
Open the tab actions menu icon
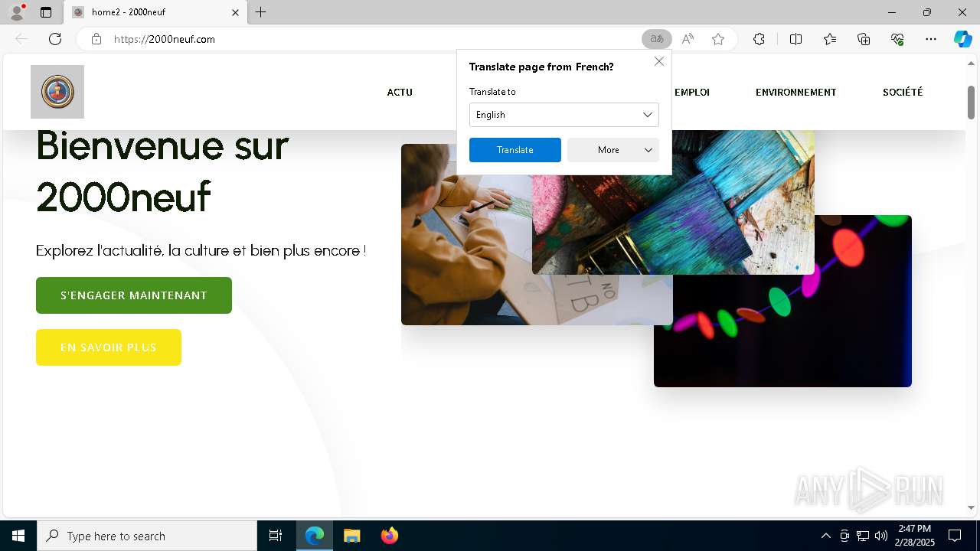pyautogui.click(x=46, y=12)
